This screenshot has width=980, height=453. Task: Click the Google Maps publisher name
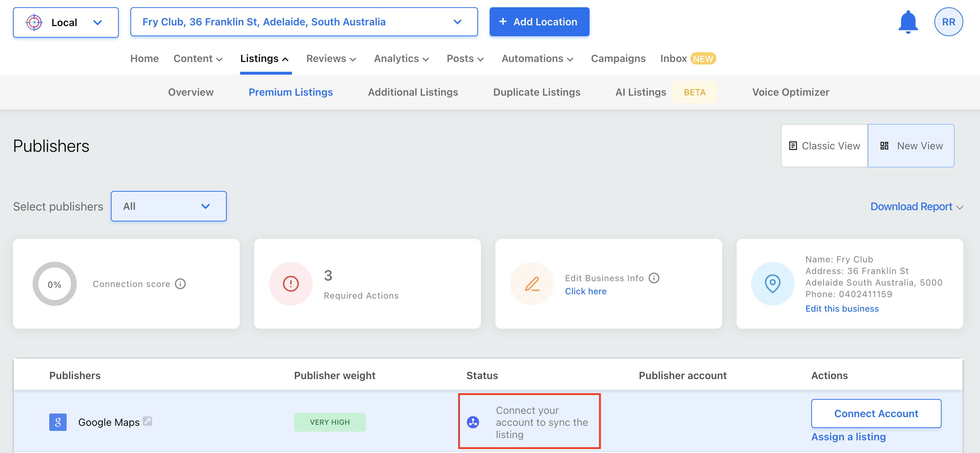[109, 422]
